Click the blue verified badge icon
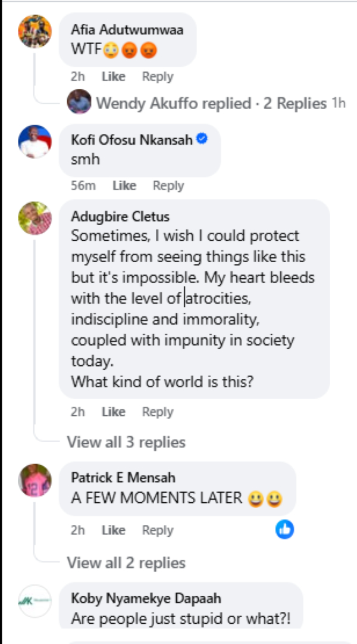The width and height of the screenshot is (357, 644). tap(202, 140)
